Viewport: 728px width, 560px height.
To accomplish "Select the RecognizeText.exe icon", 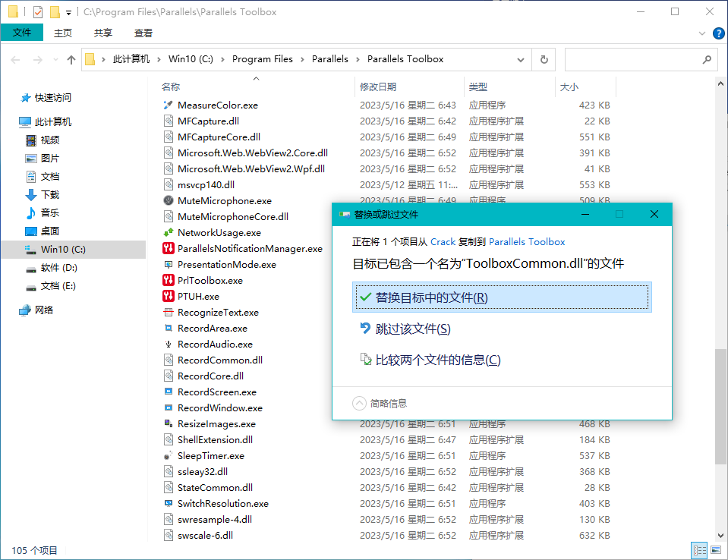I will click(168, 312).
